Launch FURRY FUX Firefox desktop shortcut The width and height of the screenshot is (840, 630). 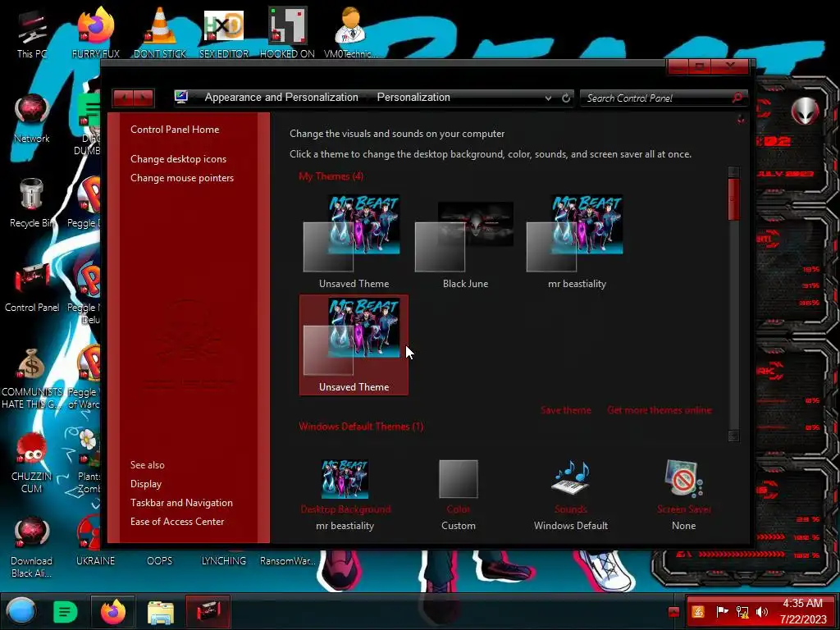click(95, 34)
